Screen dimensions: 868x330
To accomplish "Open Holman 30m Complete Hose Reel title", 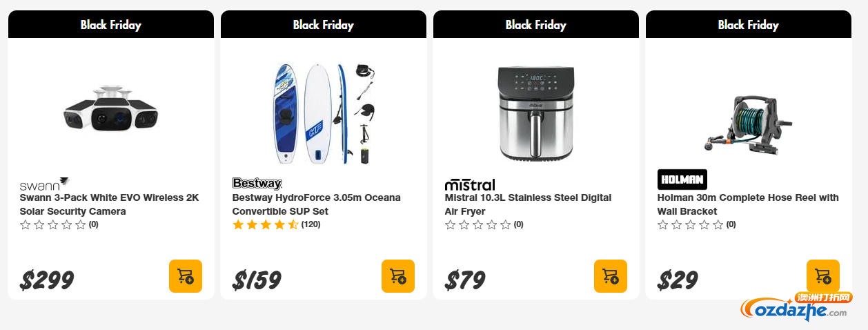I will pyautogui.click(x=747, y=204).
